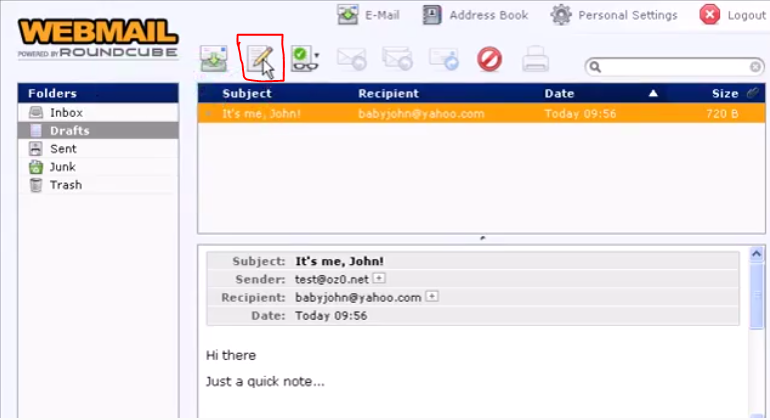The image size is (770, 420).
Task: Add recipient babyjohn@yahoo.com to address book
Action: coord(432,296)
